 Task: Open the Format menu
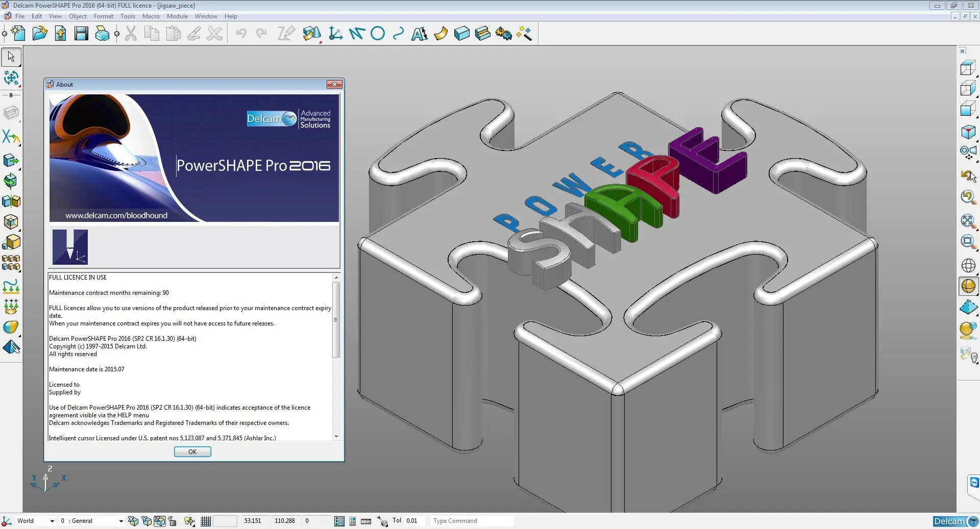104,16
